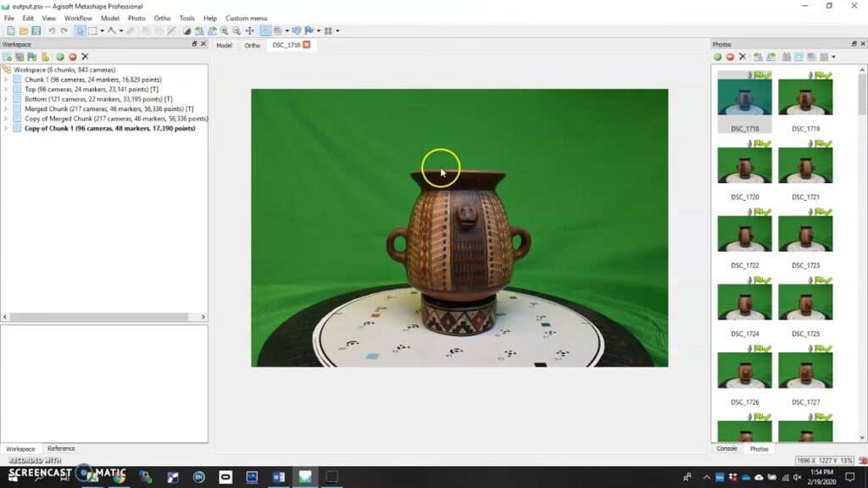Click the Undo arrow in toolbar
This screenshot has width=868, height=488.
coord(52,31)
